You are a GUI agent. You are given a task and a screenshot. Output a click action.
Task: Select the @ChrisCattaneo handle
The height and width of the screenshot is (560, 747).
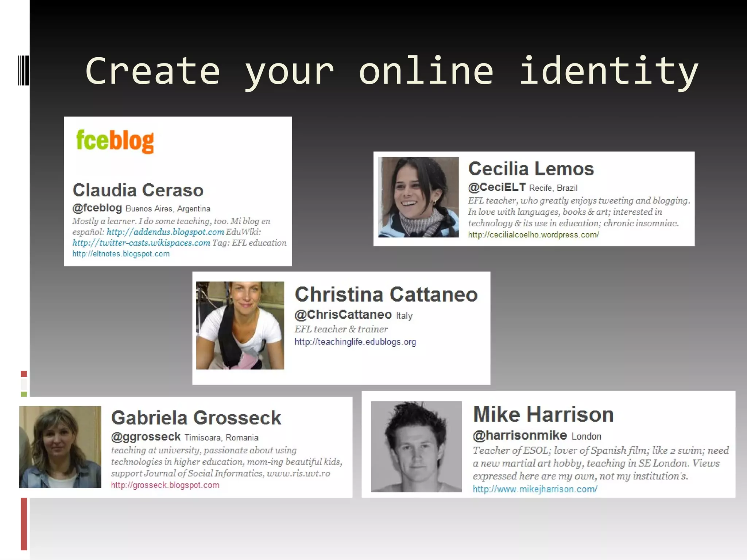click(x=343, y=315)
